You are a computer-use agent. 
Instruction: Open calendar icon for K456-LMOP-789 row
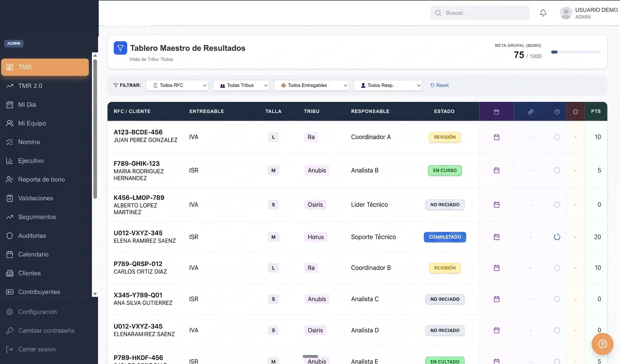(x=497, y=205)
